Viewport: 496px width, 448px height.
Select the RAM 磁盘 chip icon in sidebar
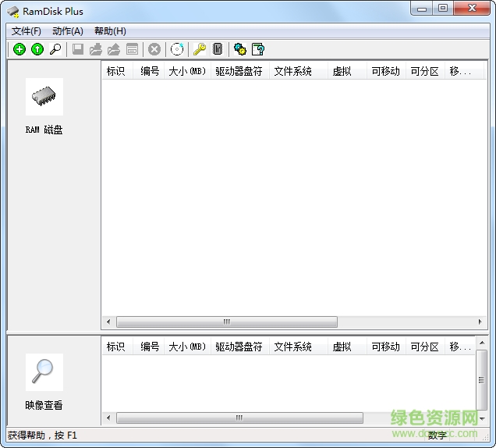click(x=44, y=97)
